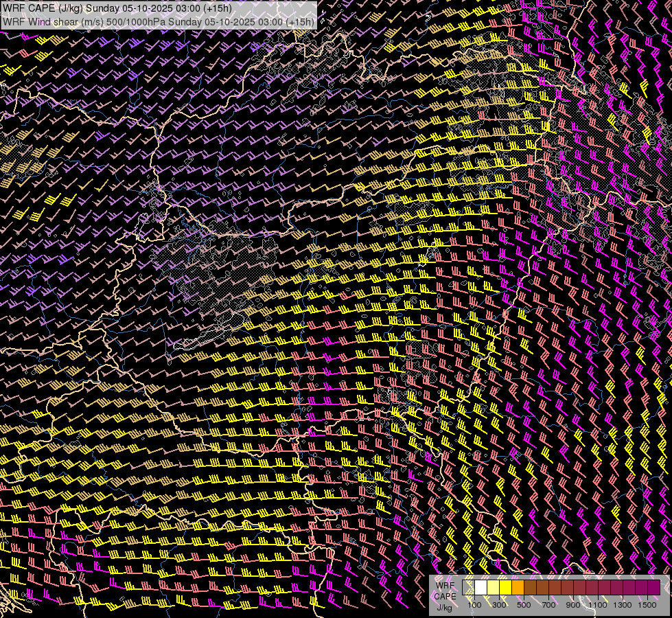The width and height of the screenshot is (672, 618).
Task: Click the white swatch in the CAPE legend
Action: click(481, 587)
